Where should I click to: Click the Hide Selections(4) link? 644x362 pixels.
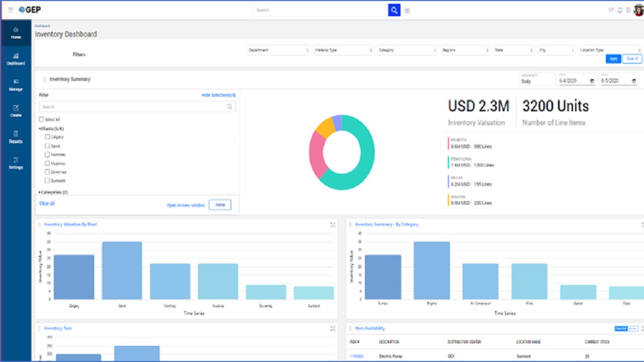(x=218, y=95)
